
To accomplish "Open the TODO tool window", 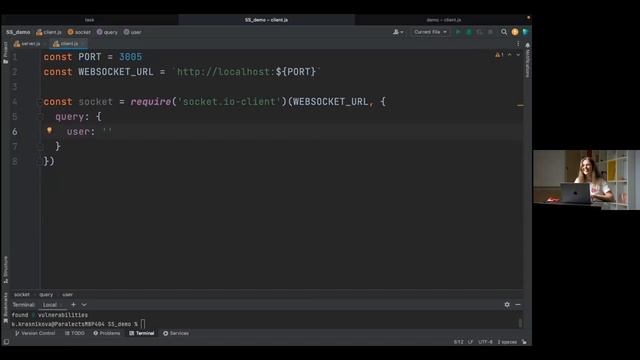I will pyautogui.click(x=75, y=333).
